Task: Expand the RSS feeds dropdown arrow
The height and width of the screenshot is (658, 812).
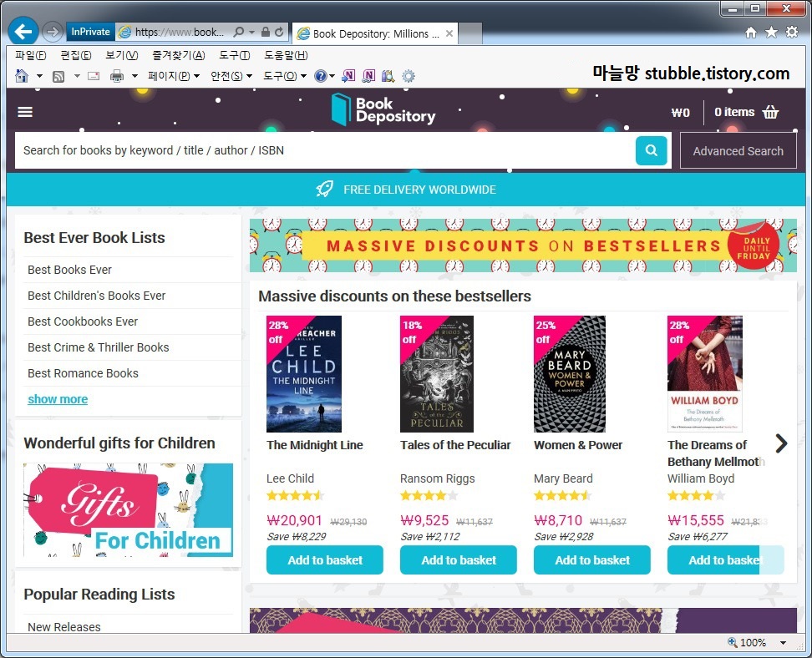Action: (77, 76)
